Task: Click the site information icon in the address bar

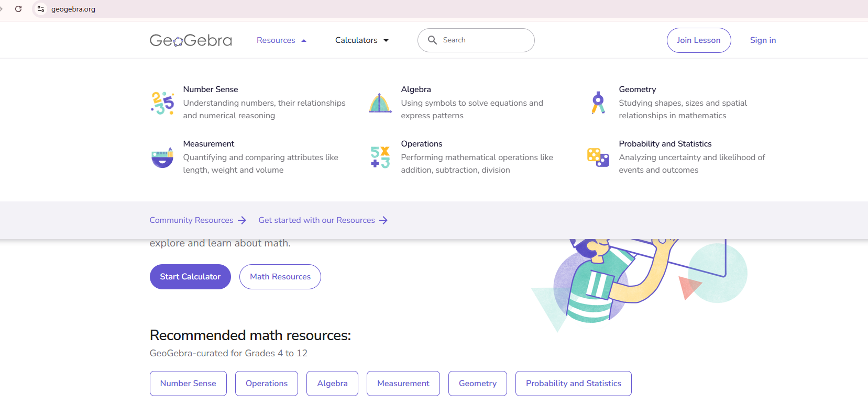Action: [41, 9]
